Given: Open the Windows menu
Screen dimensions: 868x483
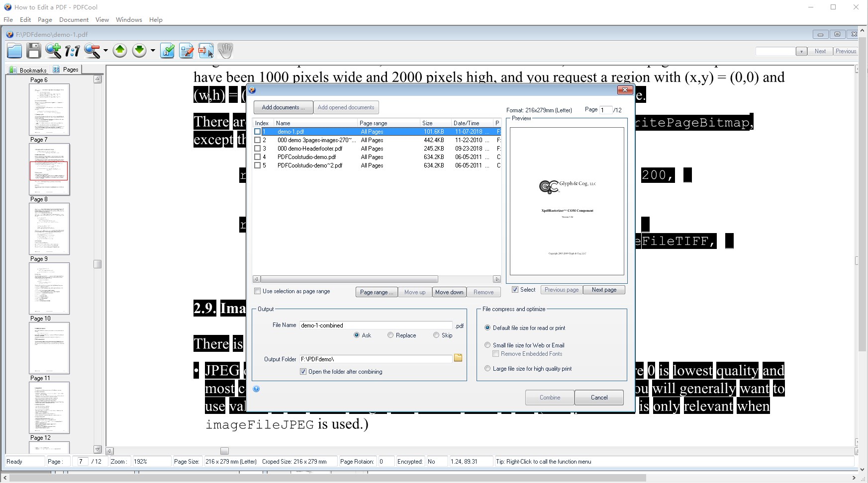Looking at the screenshot, I should pyautogui.click(x=129, y=20).
